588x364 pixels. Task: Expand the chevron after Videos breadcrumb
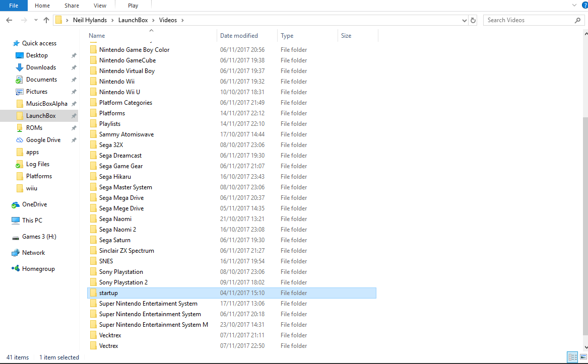[x=182, y=20]
